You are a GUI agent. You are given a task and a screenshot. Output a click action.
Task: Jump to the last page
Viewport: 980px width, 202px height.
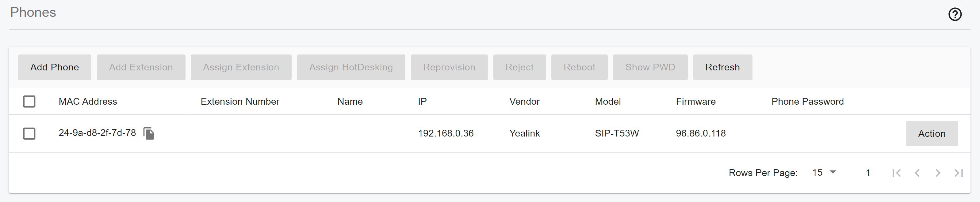(x=958, y=173)
